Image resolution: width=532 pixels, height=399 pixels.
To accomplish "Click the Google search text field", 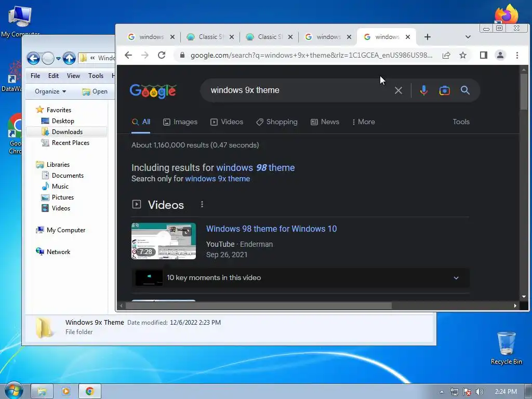I will click(x=299, y=90).
